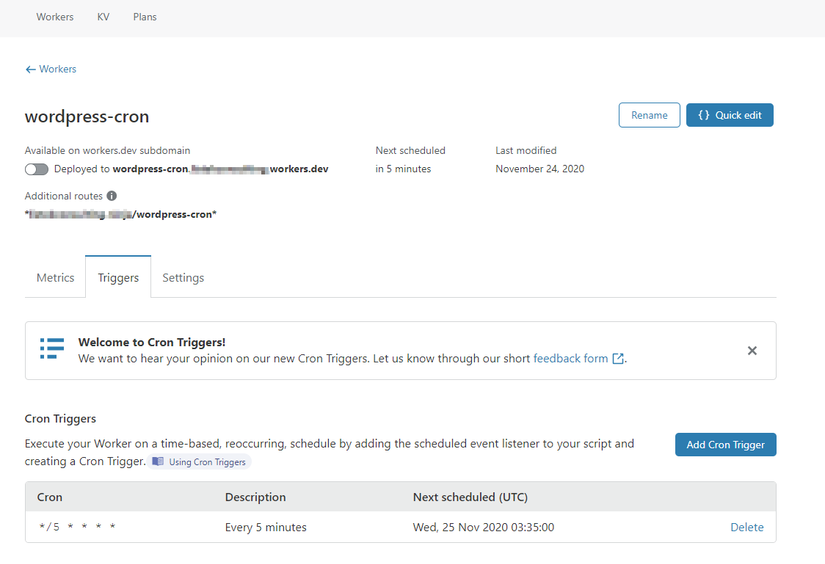Switch to the Settings tab

pyautogui.click(x=183, y=277)
